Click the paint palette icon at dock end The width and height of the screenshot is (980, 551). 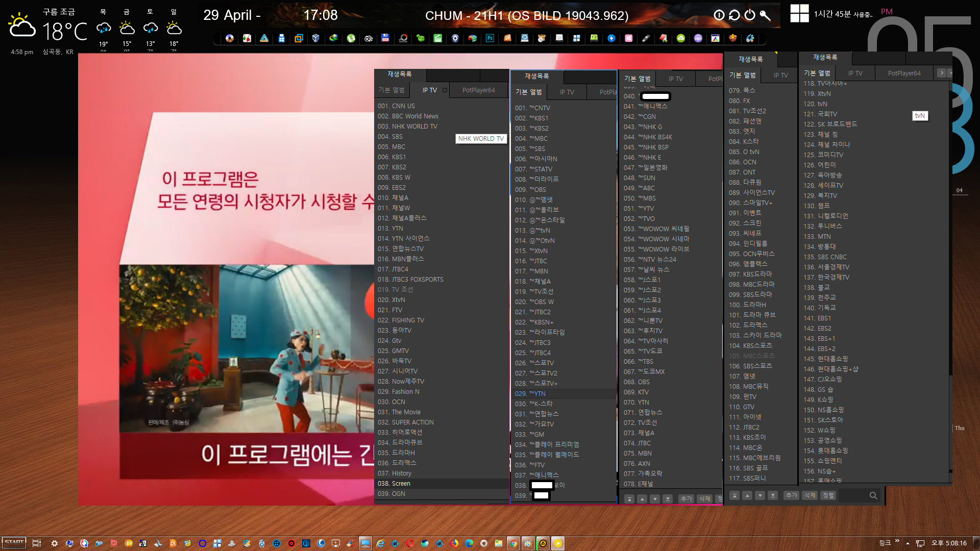[x=750, y=38]
